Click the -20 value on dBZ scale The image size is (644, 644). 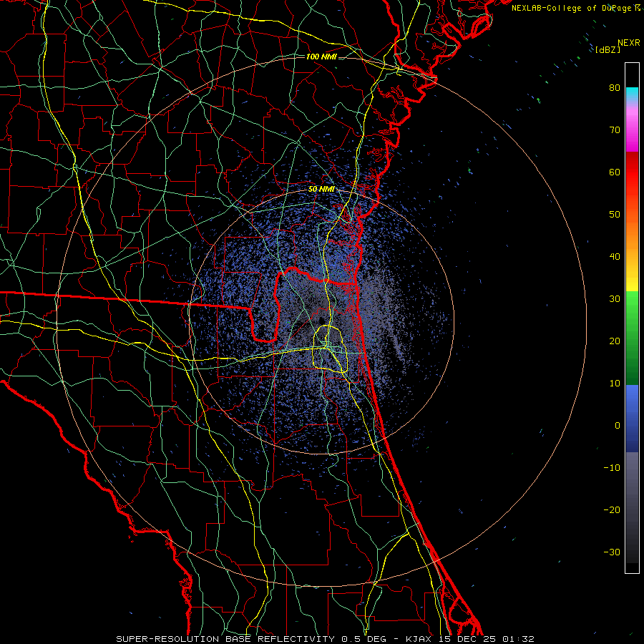click(612, 510)
